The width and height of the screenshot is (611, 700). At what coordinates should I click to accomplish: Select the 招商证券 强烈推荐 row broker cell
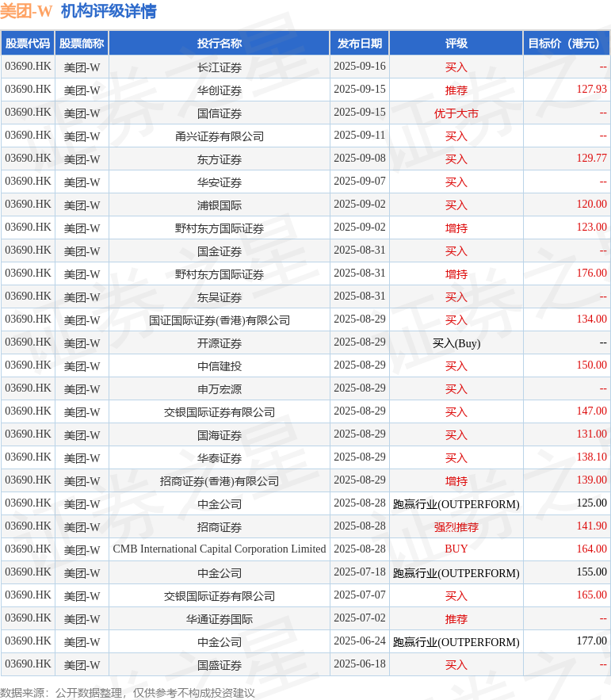(220, 527)
